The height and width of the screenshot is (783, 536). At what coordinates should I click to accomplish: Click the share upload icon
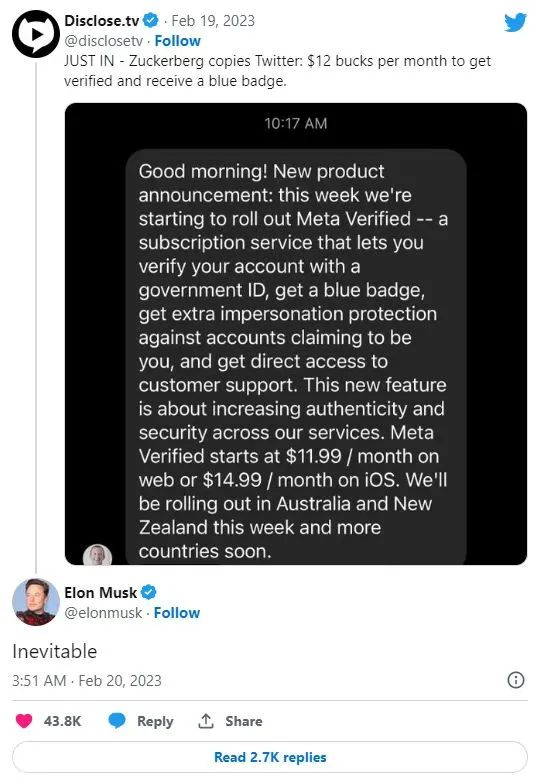206,721
